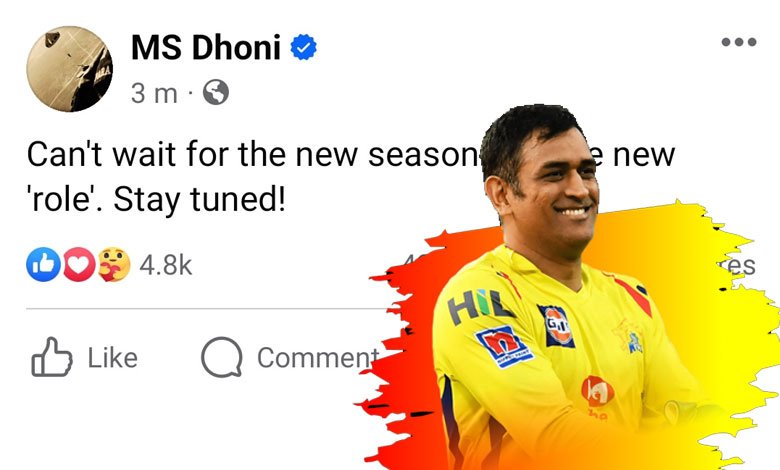This screenshot has width=780, height=470.
Task: Click the Comment speech bubble icon
Action: click(222, 357)
